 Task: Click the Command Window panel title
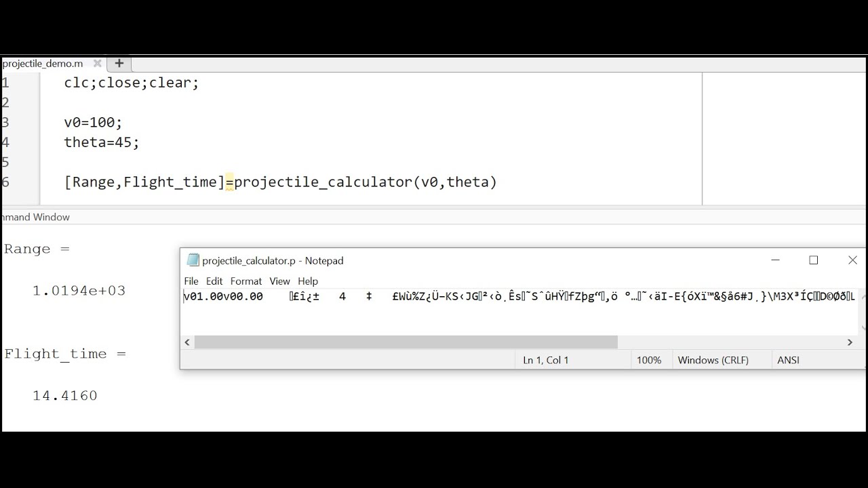point(35,217)
